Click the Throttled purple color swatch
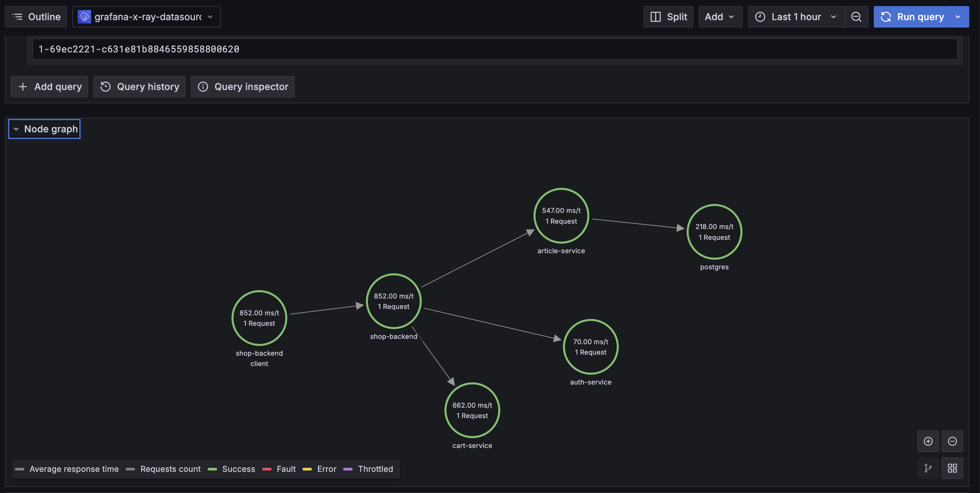This screenshot has width=980, height=493. 348,469
